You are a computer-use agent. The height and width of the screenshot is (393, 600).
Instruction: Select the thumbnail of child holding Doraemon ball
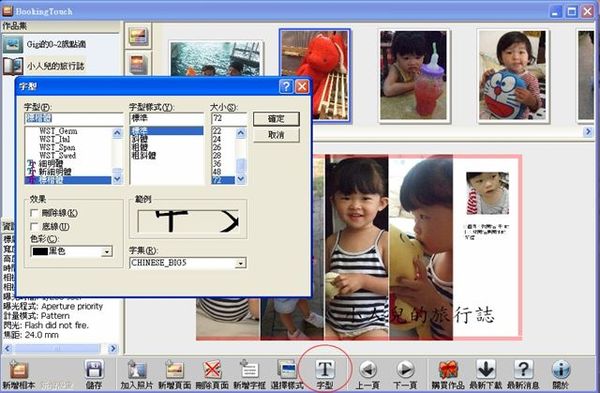[513, 76]
